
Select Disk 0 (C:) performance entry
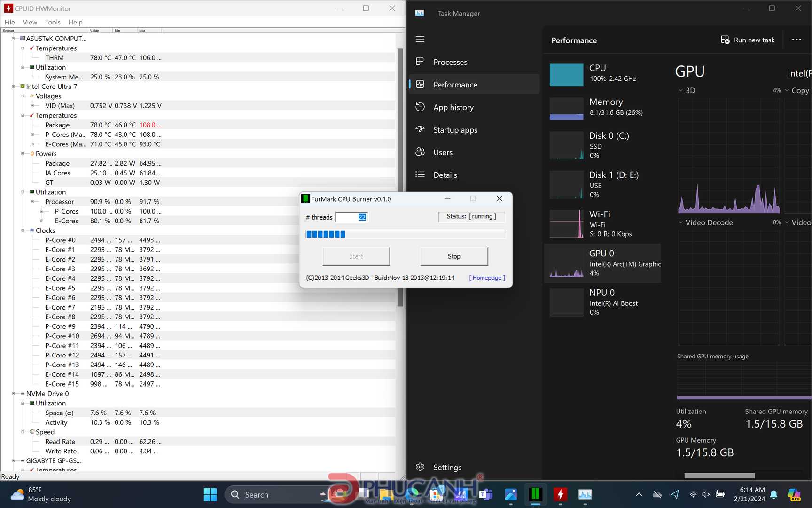point(602,145)
